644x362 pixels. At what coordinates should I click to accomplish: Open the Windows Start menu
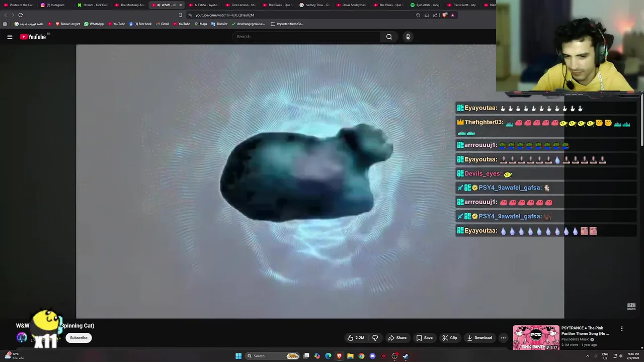(238, 356)
